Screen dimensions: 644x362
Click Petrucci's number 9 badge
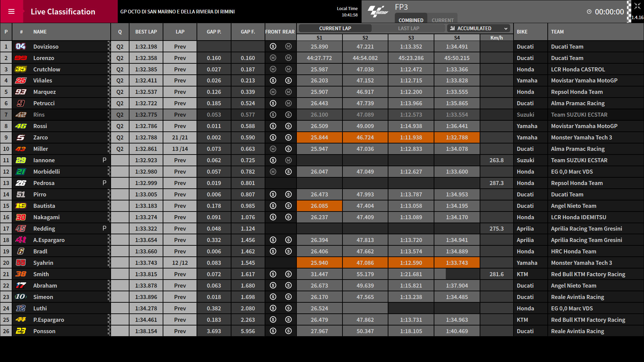point(20,103)
